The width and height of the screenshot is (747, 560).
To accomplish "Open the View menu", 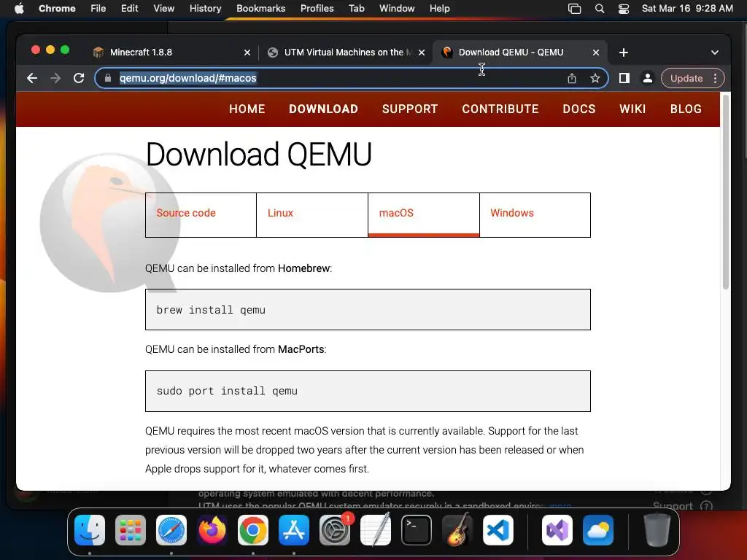I will pyautogui.click(x=163, y=9).
